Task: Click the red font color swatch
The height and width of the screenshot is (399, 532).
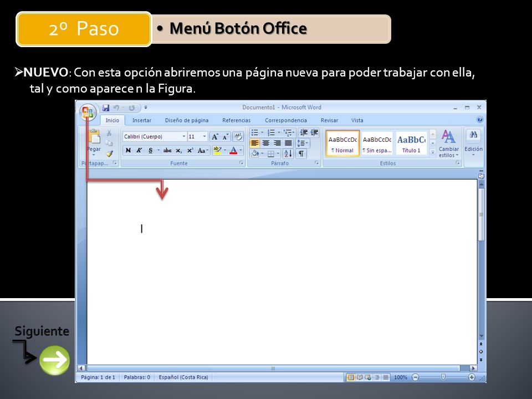Action: (x=233, y=150)
